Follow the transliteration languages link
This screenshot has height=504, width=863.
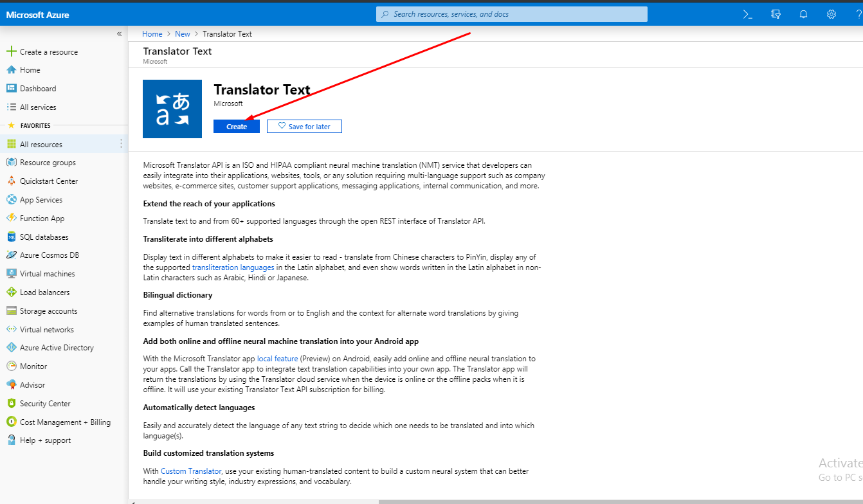(233, 267)
